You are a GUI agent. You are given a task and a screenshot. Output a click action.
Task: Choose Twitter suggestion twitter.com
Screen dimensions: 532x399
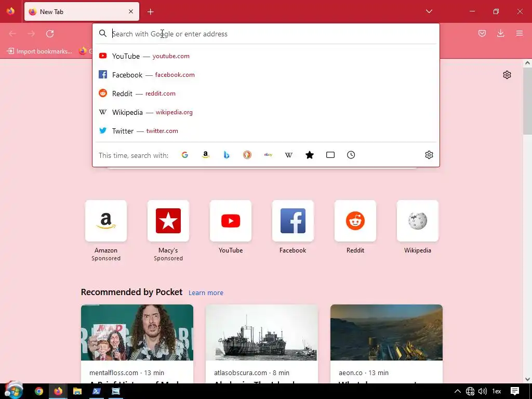click(x=266, y=130)
